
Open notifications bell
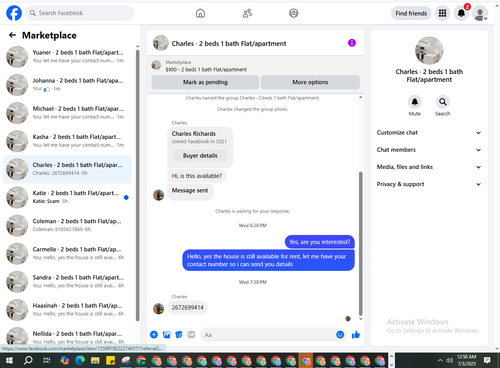461,13
